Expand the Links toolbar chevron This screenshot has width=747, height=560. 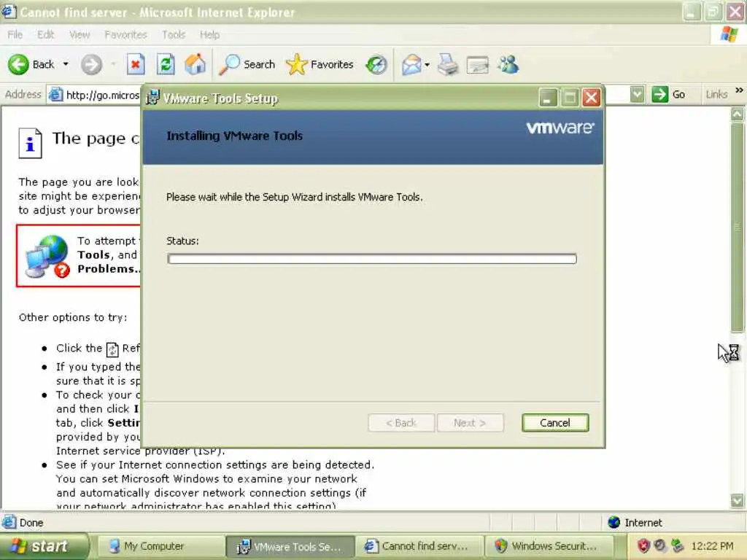click(739, 90)
